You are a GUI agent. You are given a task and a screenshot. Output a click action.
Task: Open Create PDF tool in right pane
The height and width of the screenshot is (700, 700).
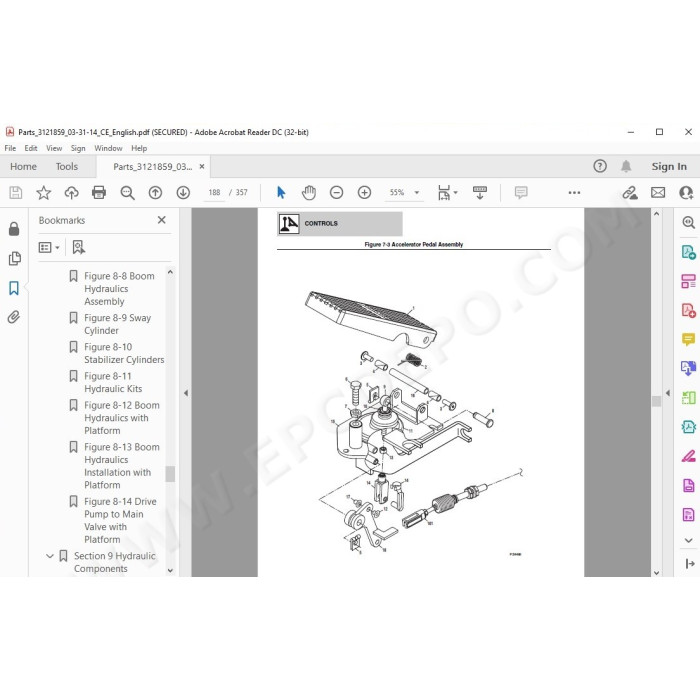click(x=688, y=310)
